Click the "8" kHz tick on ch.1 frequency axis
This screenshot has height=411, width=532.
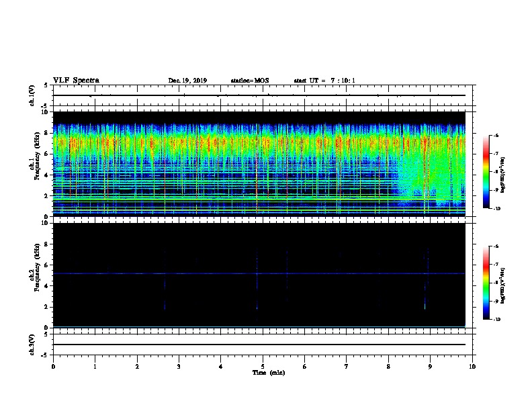tap(46, 133)
